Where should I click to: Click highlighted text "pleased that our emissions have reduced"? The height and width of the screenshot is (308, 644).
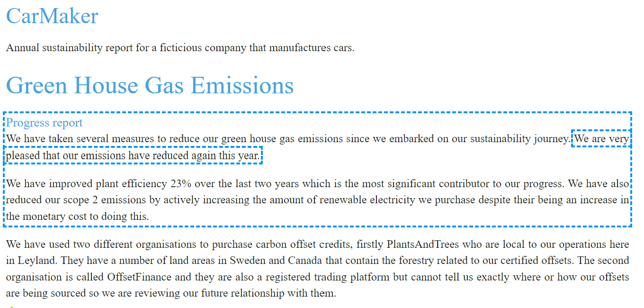point(104,155)
